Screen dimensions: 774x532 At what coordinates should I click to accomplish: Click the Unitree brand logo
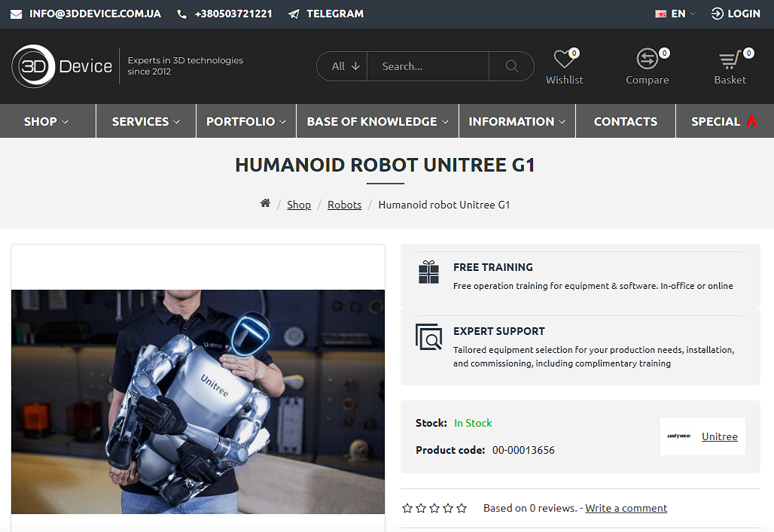point(678,436)
